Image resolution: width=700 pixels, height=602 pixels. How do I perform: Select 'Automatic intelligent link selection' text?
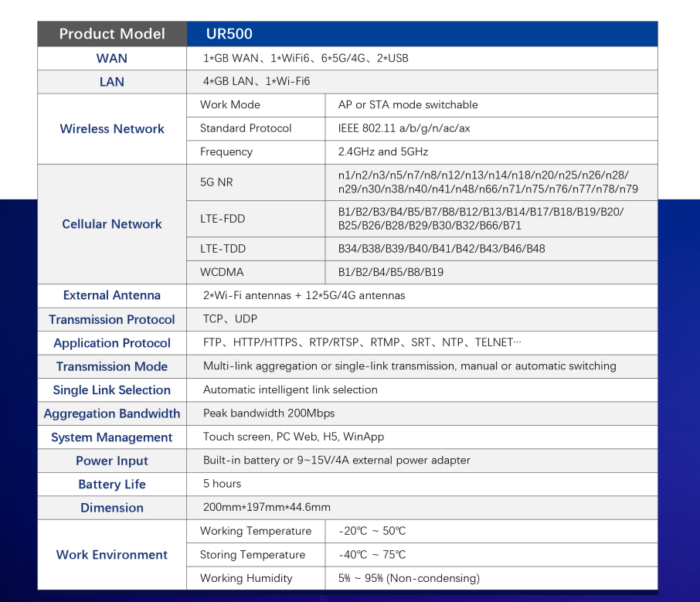coord(291,390)
